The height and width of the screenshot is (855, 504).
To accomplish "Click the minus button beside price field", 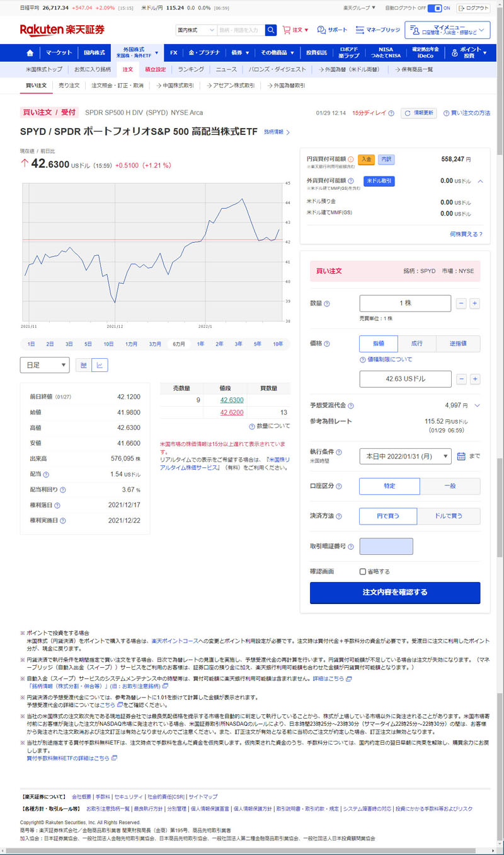I will coord(461,379).
